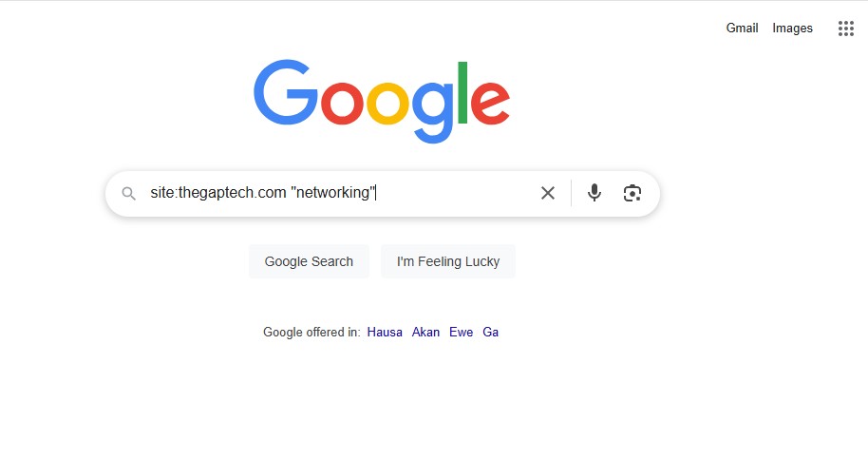Click the "Google offered in:" label

(311, 333)
